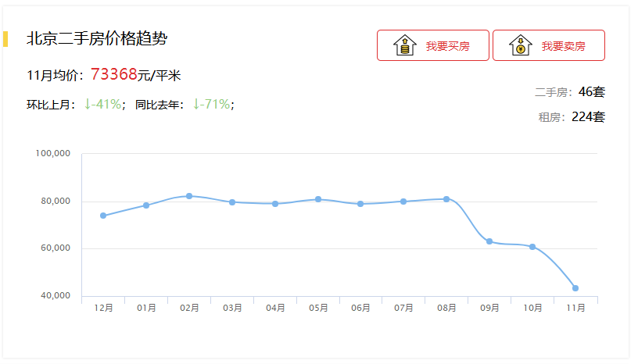Click the 我要卖房 button
The height and width of the screenshot is (364, 638).
click(549, 45)
